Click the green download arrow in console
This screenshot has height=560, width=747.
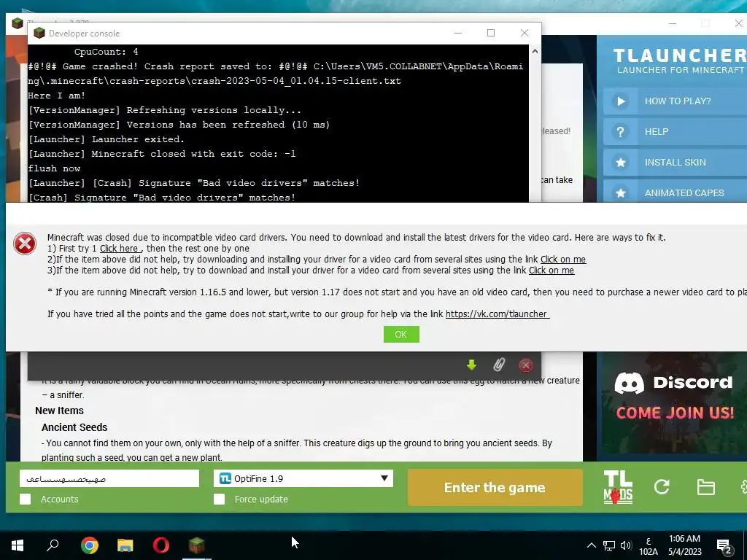click(472, 365)
